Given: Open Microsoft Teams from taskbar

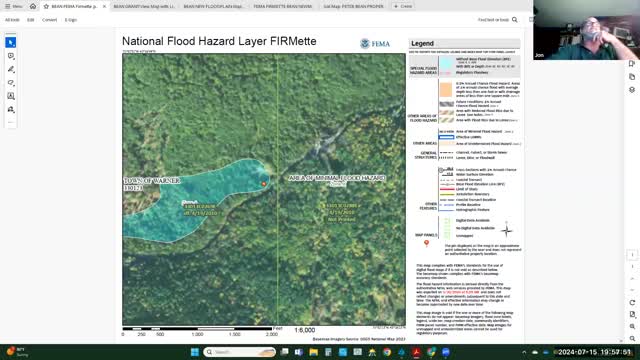Looking at the screenshot, I should (x=298, y=352).
